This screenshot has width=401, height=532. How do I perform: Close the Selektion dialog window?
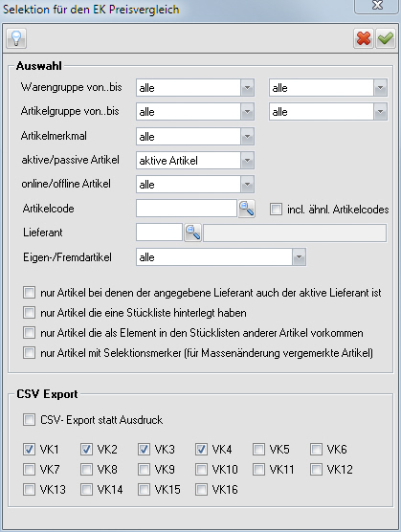click(377, 6)
